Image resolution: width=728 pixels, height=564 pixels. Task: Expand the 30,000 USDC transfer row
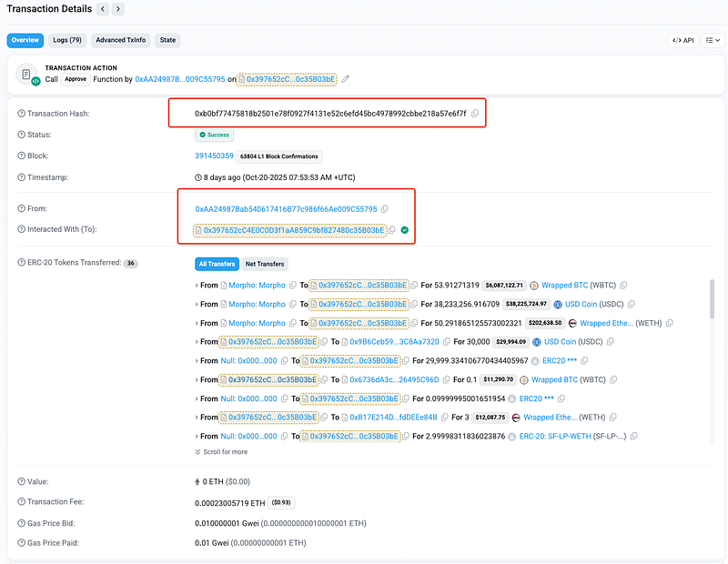(x=197, y=342)
